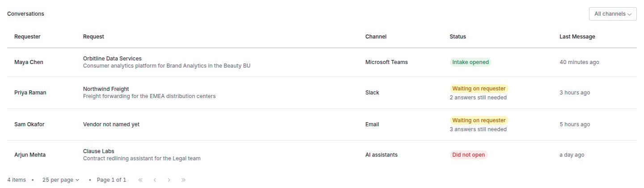Click the 3 answers still needed note
The width and height of the screenshot is (644, 188).
pyautogui.click(x=478, y=129)
